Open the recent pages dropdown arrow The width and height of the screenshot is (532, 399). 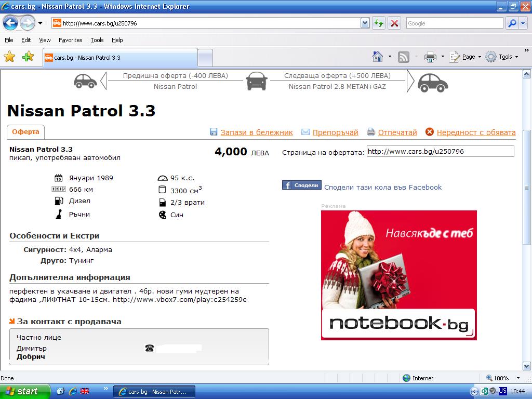pos(41,23)
